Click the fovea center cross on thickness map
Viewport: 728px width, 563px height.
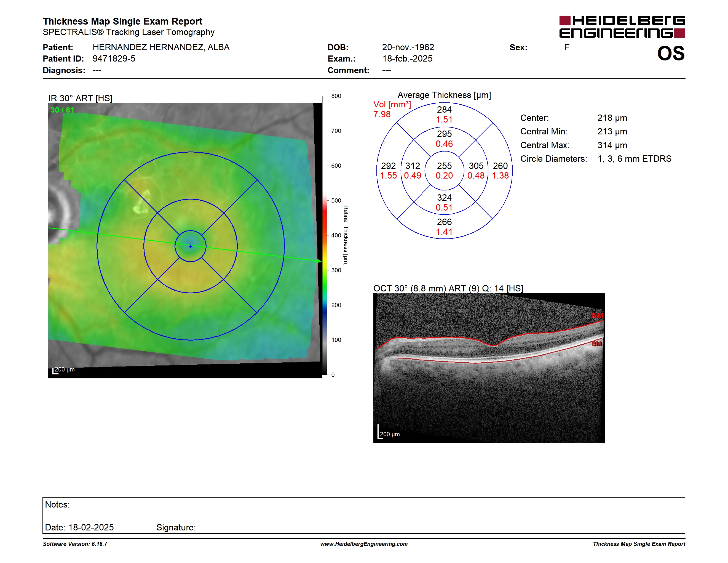click(191, 246)
